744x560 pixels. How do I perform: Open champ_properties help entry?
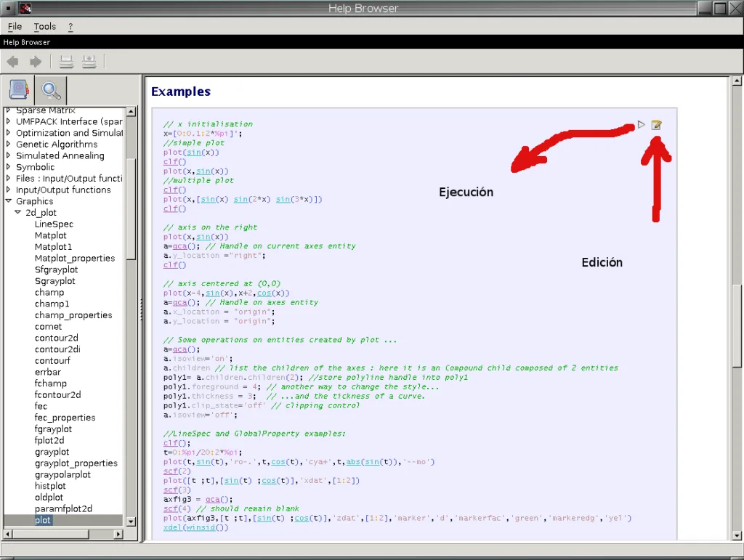(73, 315)
